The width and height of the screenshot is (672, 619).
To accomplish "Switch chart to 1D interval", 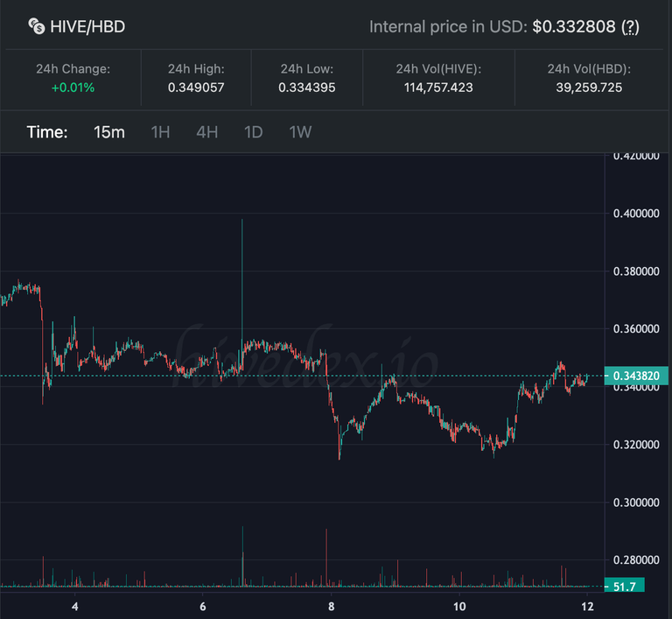I will [x=253, y=132].
